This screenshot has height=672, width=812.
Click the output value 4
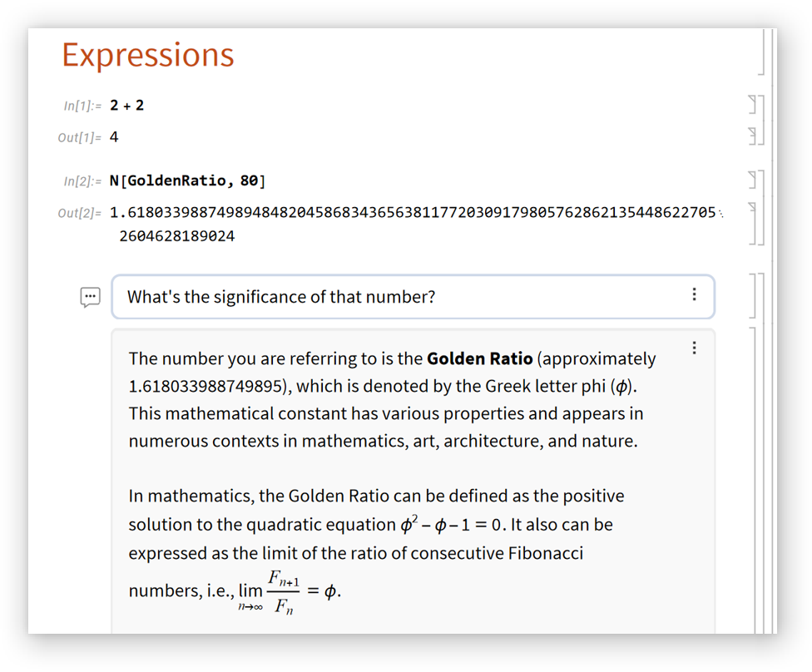(114, 137)
